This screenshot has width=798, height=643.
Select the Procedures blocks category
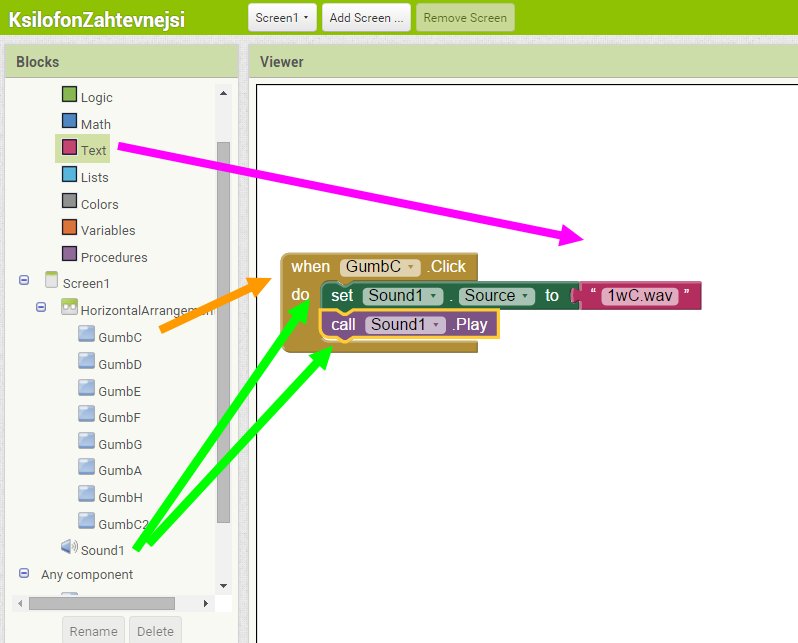coord(113,257)
